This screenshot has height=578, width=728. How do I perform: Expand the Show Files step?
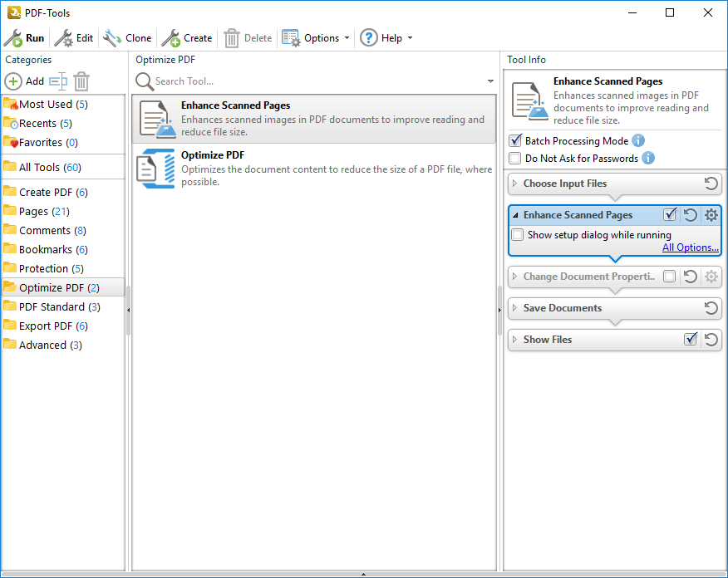click(x=514, y=340)
